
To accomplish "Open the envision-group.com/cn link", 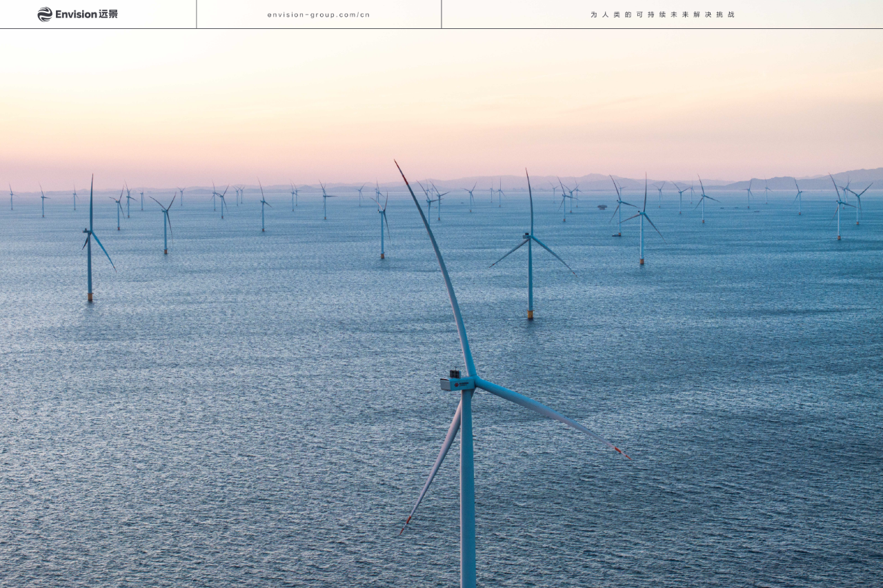I will tap(319, 14).
